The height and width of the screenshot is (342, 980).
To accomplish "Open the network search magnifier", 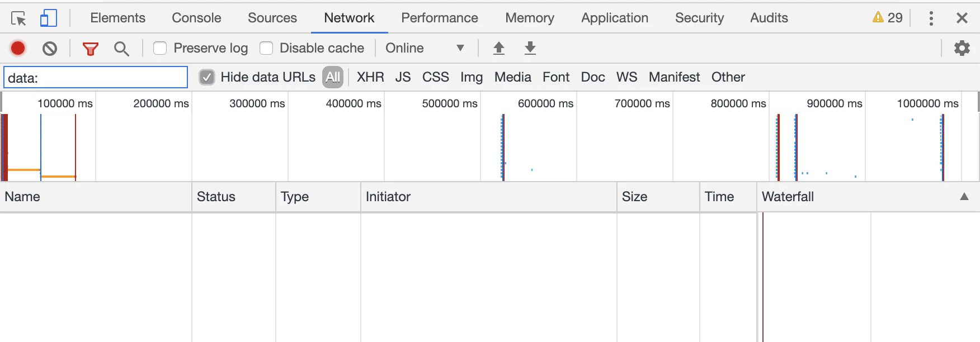I will 121,49.
